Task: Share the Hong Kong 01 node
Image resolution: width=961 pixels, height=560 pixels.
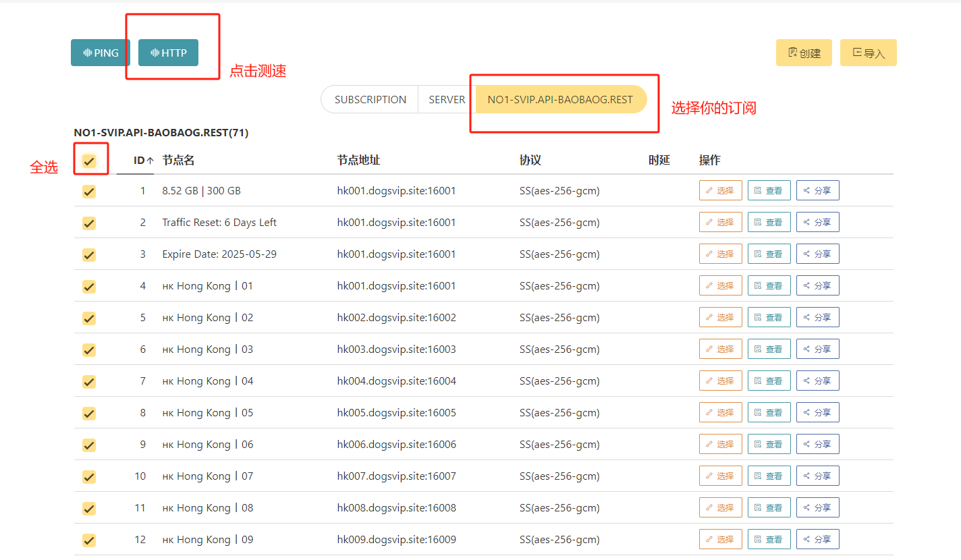Action: [817, 286]
